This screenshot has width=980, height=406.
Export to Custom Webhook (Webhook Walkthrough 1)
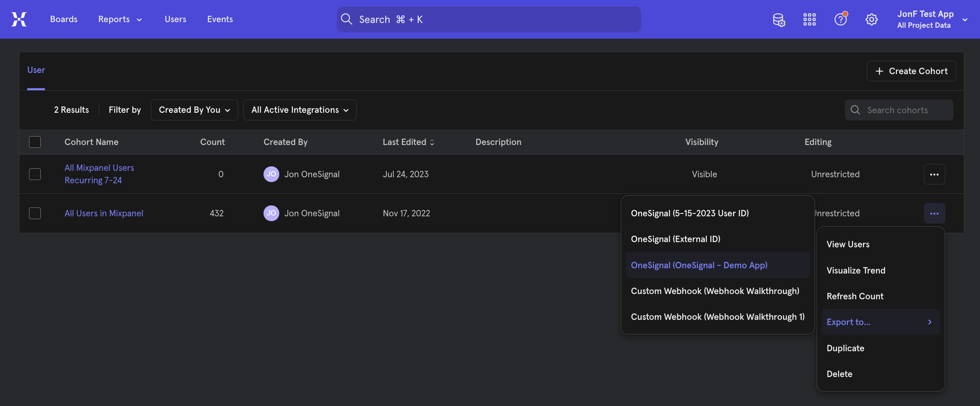[718, 317]
